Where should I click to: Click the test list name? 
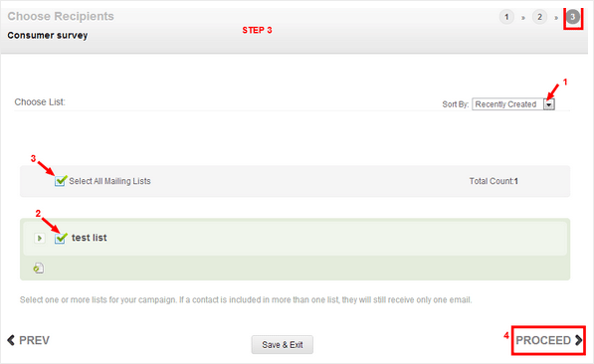pyautogui.click(x=89, y=238)
